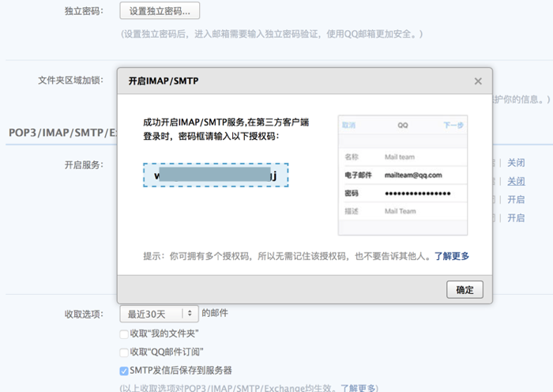Uncheck SMTP发信后保存到服务器 checkbox
553x392 pixels.
124,371
